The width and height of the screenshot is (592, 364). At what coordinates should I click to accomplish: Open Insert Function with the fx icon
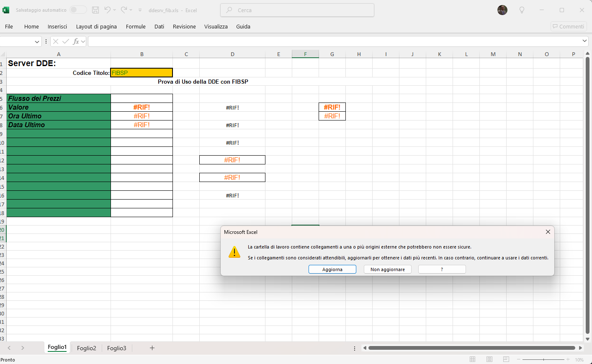(76, 41)
